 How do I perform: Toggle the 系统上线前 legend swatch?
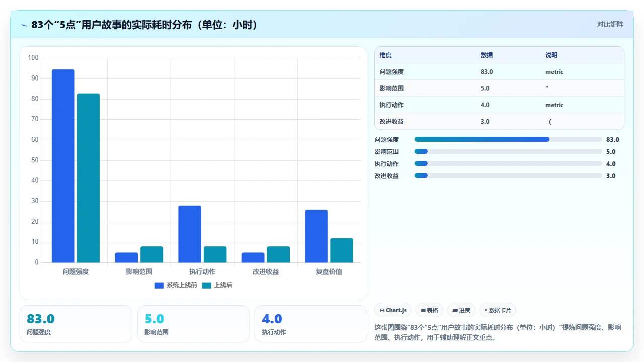(x=159, y=285)
